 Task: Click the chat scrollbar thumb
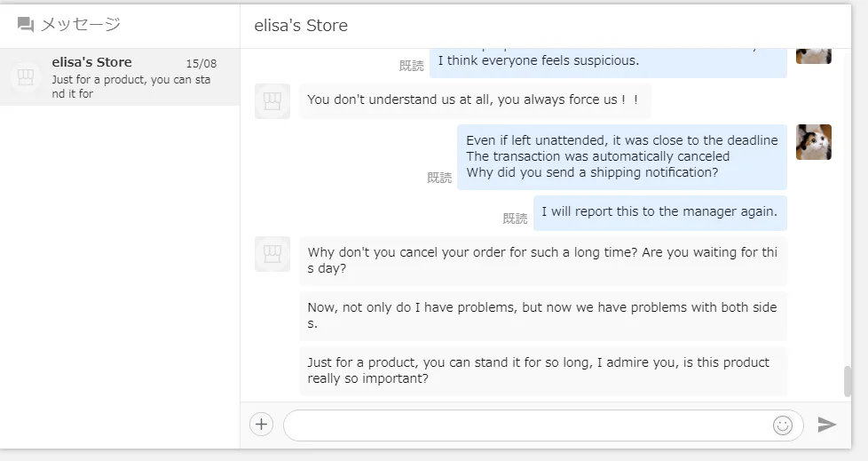847,382
